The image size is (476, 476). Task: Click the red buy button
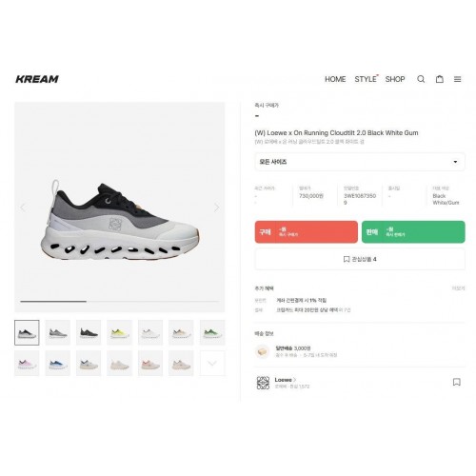click(307, 232)
